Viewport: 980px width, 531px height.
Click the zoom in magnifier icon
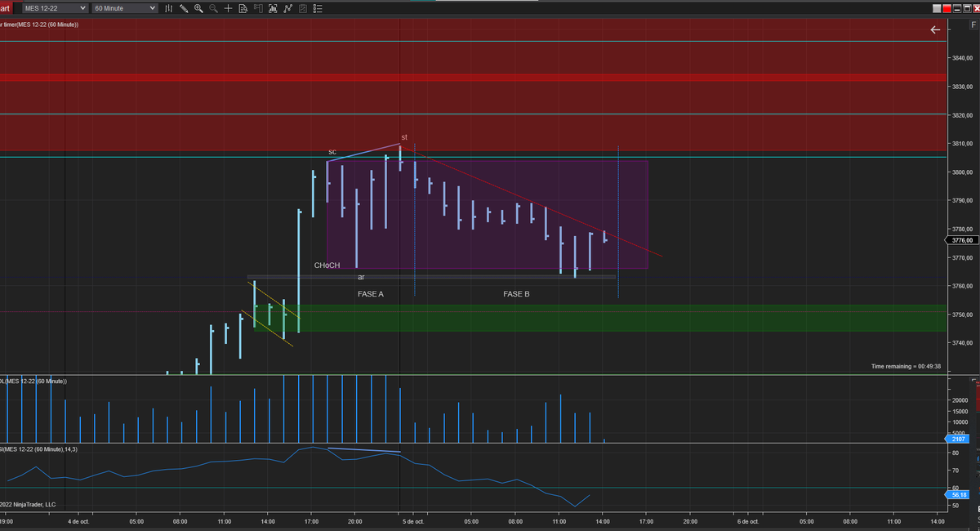(198, 8)
